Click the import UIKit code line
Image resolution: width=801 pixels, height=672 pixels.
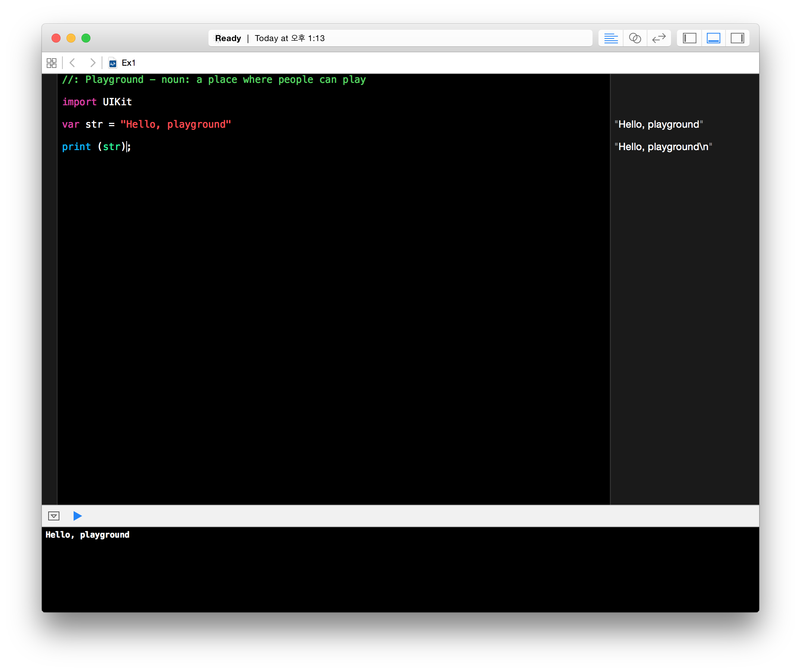point(97,102)
